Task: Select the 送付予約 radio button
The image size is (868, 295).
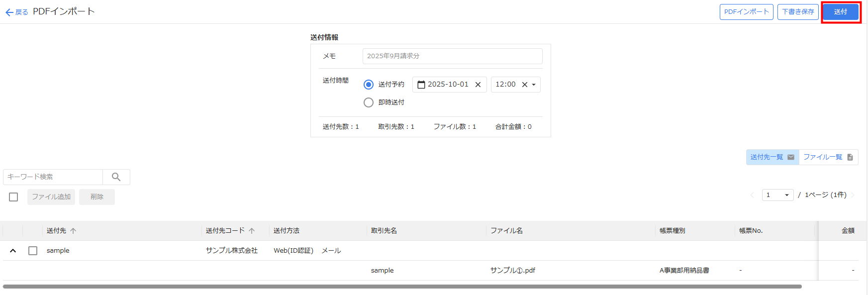Action: click(x=369, y=85)
